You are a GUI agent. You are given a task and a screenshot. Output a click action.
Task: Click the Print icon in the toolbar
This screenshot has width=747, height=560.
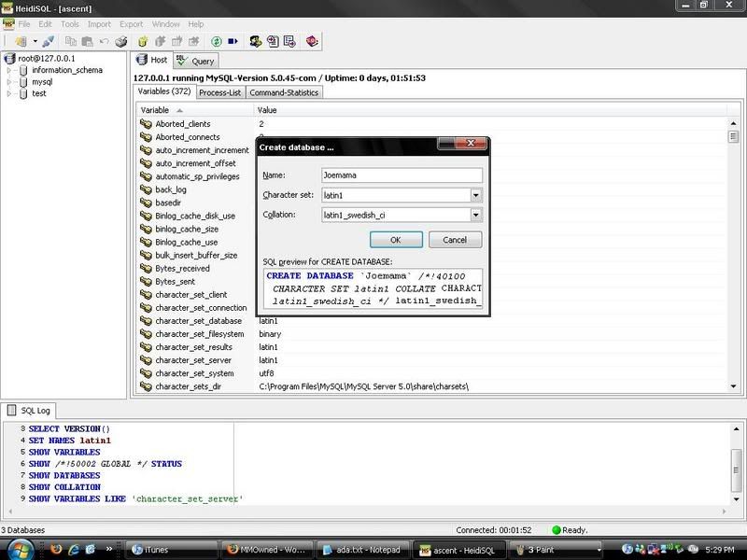click(x=121, y=41)
